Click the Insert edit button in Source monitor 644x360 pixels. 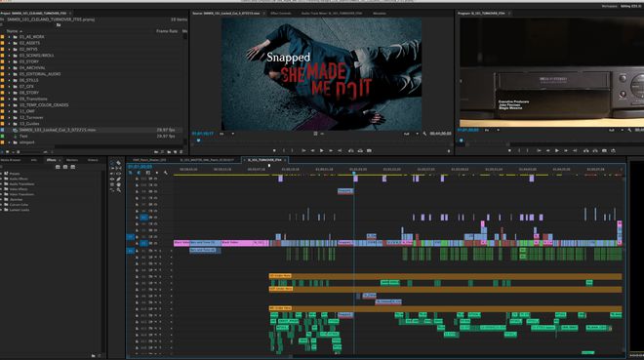[x=351, y=150]
